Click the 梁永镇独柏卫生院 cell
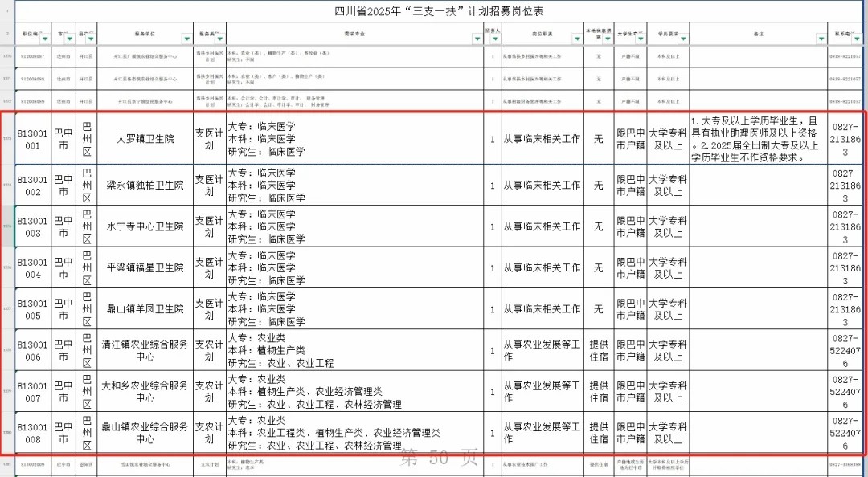Image resolution: width=868 pixels, height=477 pixels. coord(145,185)
